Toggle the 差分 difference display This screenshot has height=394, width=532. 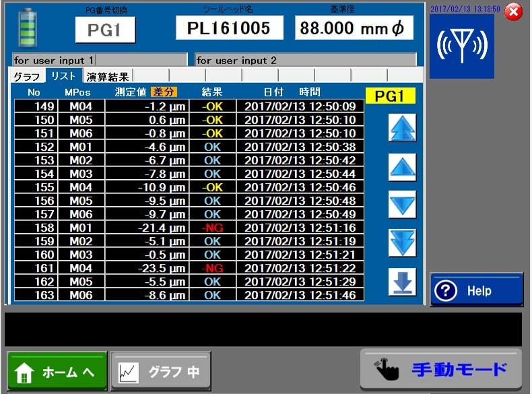164,92
